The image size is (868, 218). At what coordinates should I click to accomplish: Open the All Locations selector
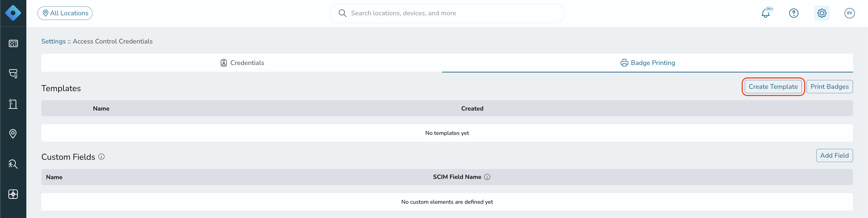coord(65,13)
